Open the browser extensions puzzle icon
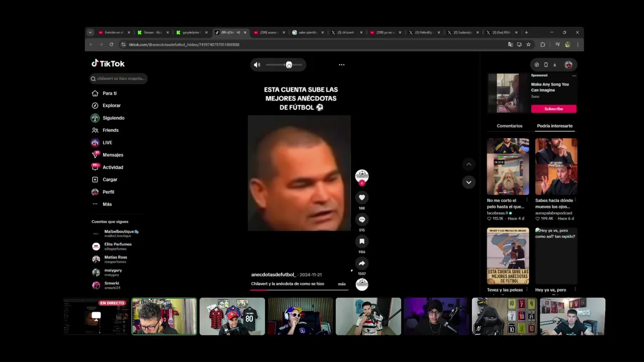Viewport: 644px width, 362px height. [542, 44]
